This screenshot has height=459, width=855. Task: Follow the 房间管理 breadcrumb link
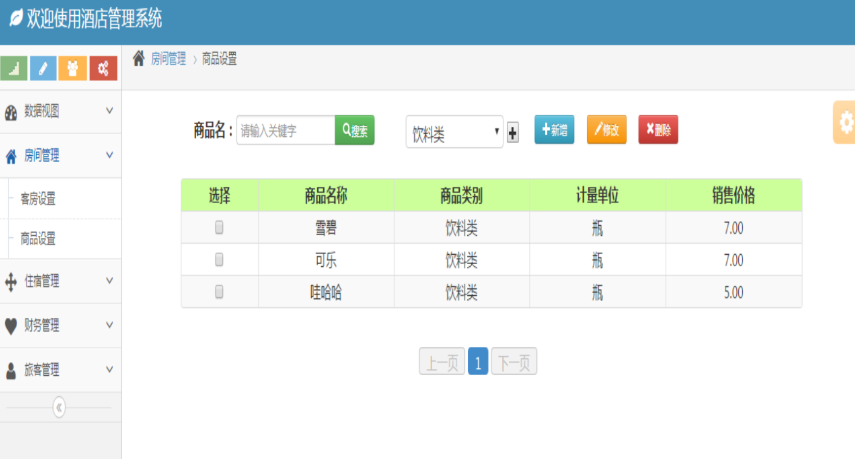(168, 59)
